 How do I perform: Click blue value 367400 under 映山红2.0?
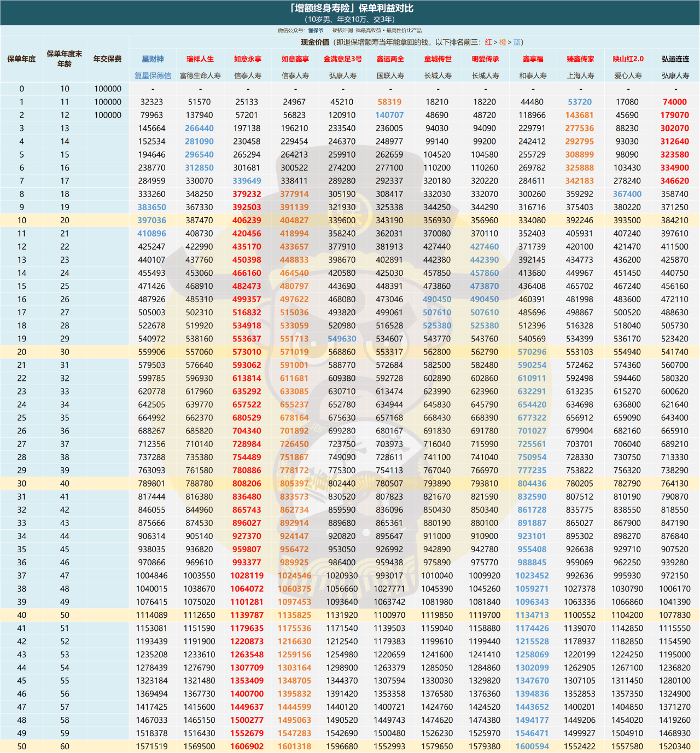[x=627, y=194]
